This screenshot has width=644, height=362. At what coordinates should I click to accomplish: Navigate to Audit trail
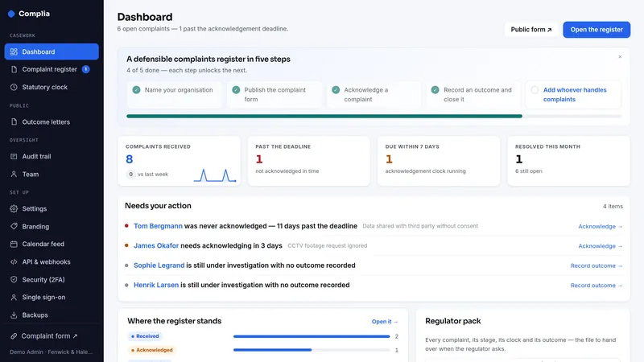pyautogui.click(x=52, y=156)
